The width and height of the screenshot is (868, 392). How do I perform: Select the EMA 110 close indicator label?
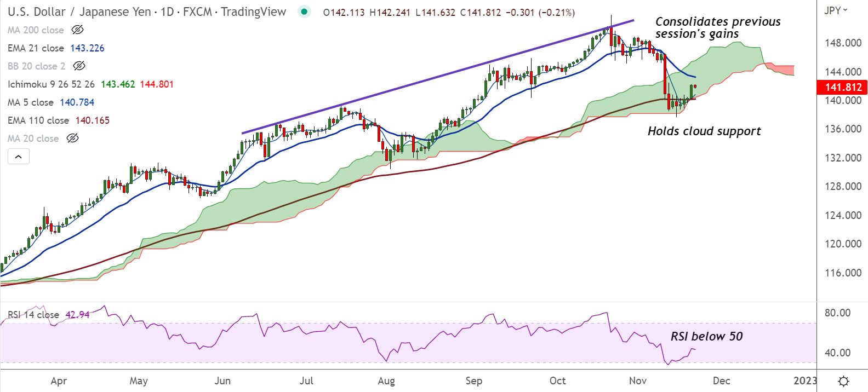point(38,120)
